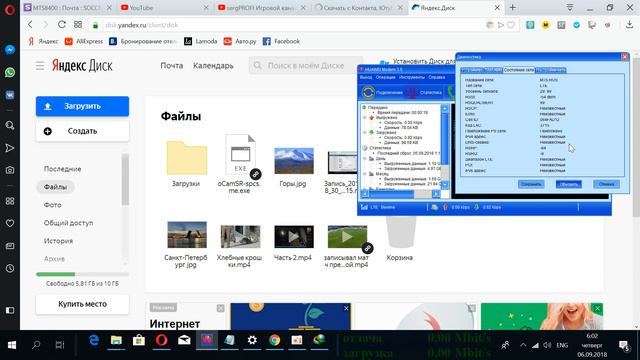Open Facebook bookmark in bookmarks bar

(x=281, y=41)
